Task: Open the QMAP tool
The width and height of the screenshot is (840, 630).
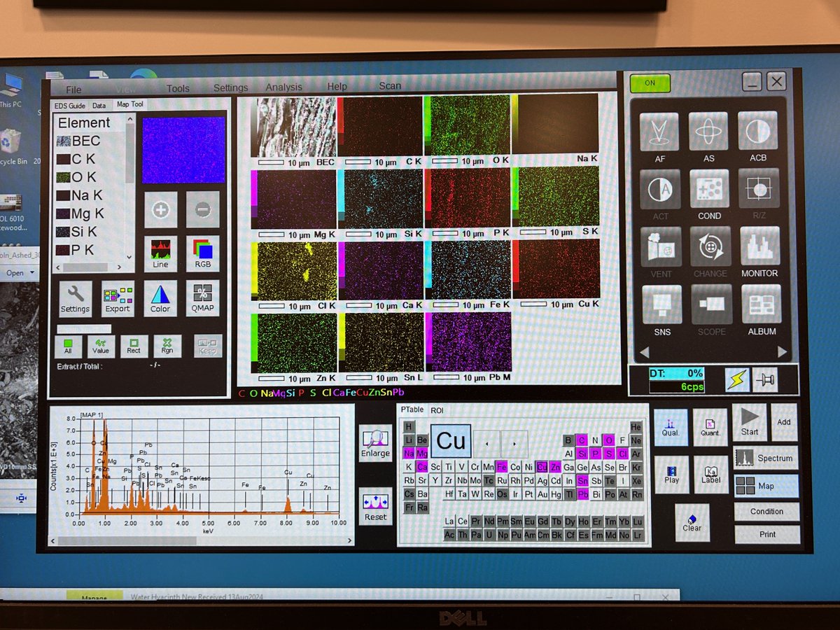Action: tap(202, 299)
